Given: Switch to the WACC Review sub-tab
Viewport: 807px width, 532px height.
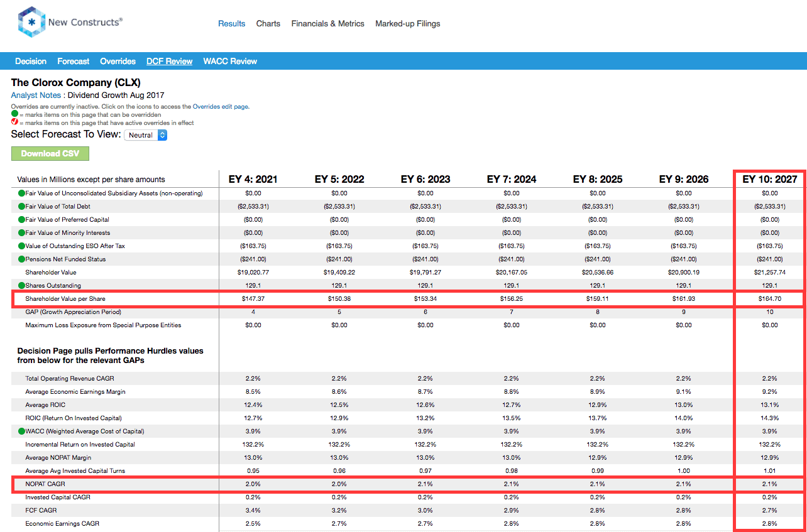Looking at the screenshot, I should click(230, 62).
